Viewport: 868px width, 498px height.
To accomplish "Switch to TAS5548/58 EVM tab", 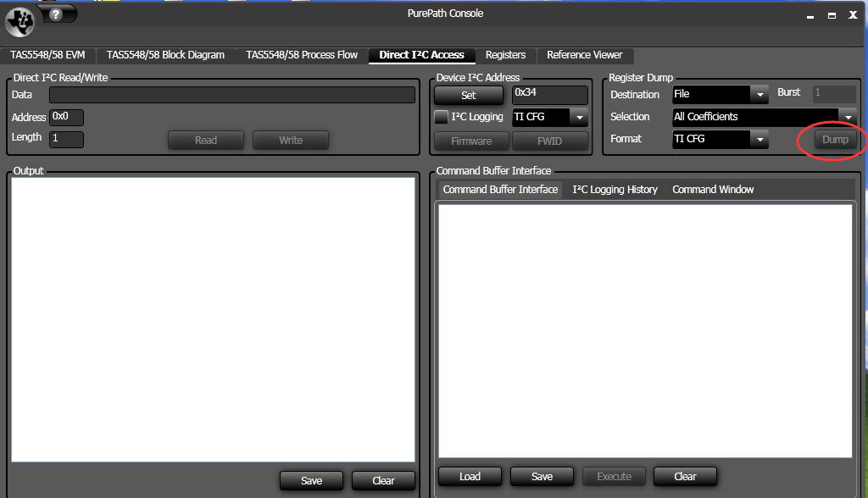I will pos(47,55).
